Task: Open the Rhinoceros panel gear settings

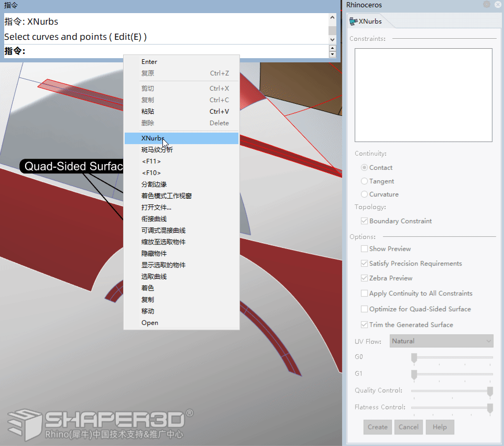Action: click(487, 4)
